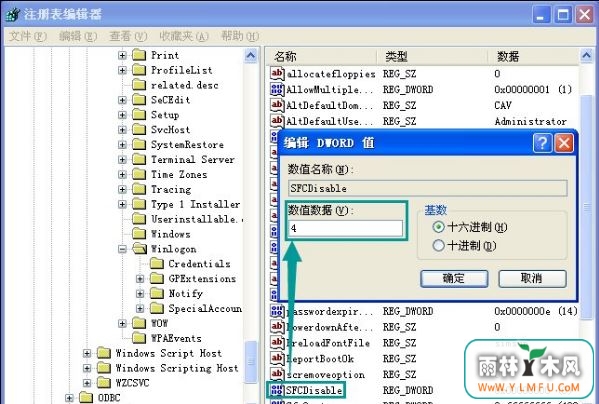Expand the ODBC tree node
The height and width of the screenshot is (404, 599).
click(x=70, y=398)
